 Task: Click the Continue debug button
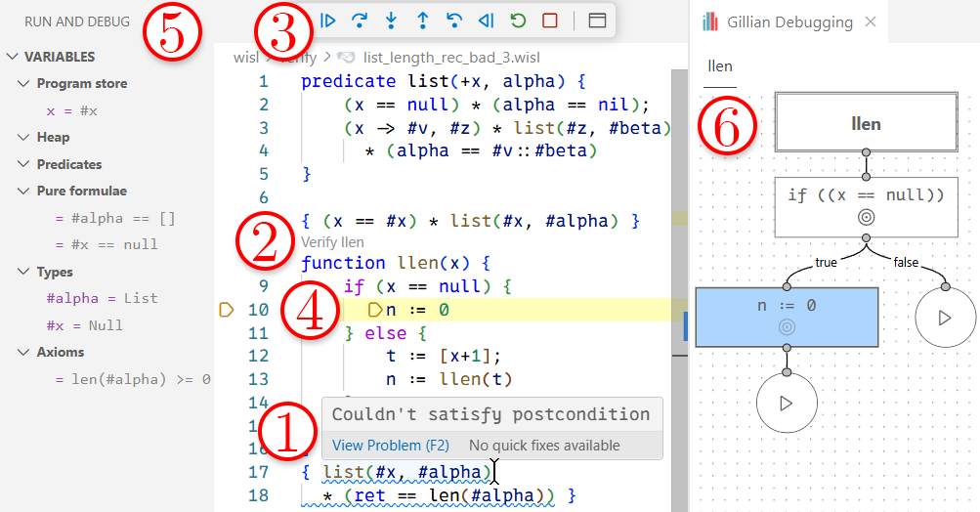click(328, 20)
